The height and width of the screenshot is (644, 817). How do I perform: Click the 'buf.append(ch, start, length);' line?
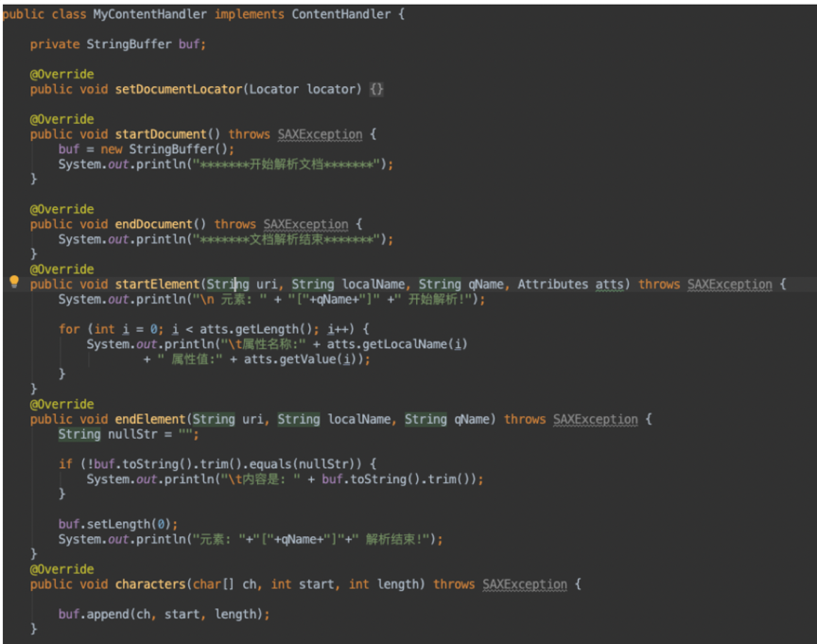pyautogui.click(x=164, y=615)
